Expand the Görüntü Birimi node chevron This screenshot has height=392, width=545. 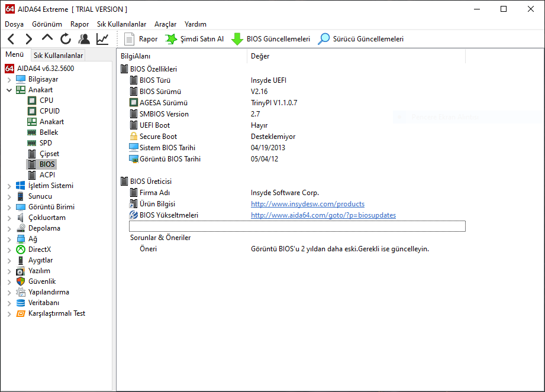9,208
